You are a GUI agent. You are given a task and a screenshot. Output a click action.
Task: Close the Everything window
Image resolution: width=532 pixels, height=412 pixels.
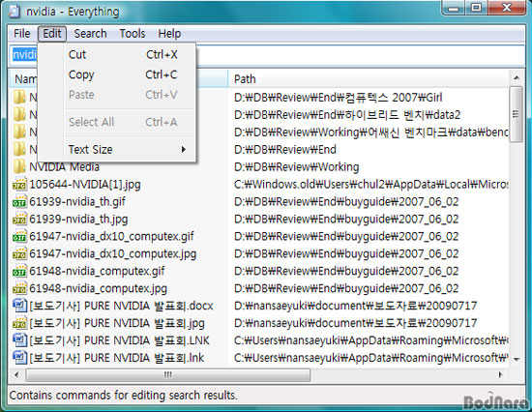click(508, 8)
